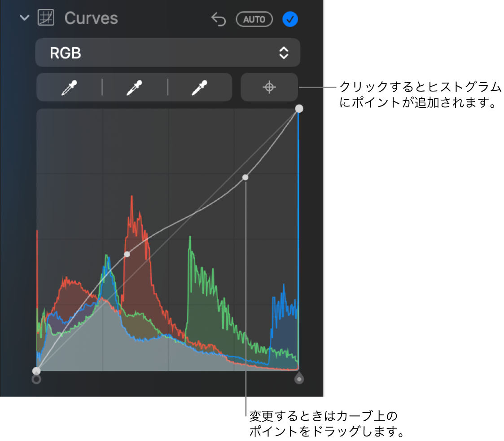Select the black point eyedropper
This screenshot has height=441, width=504.
point(69,88)
